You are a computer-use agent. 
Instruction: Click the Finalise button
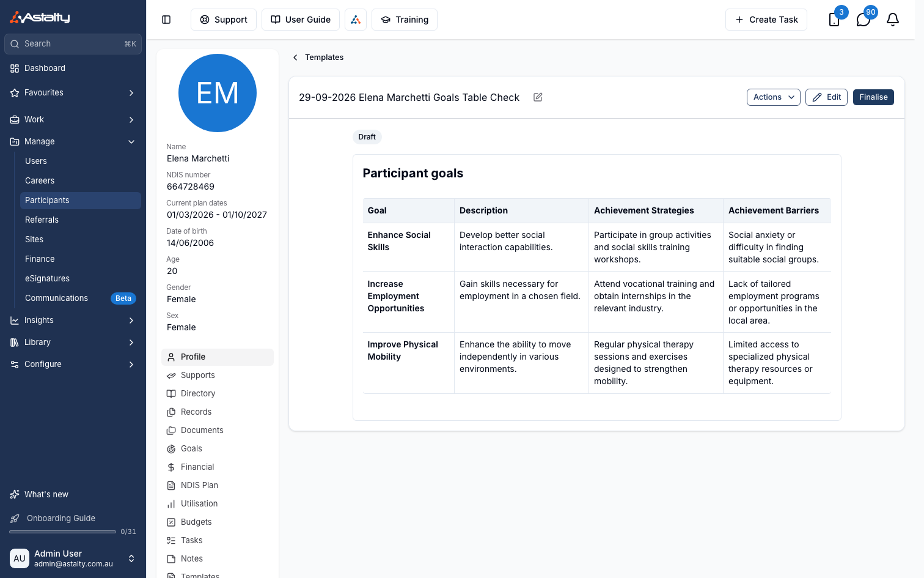click(x=873, y=97)
